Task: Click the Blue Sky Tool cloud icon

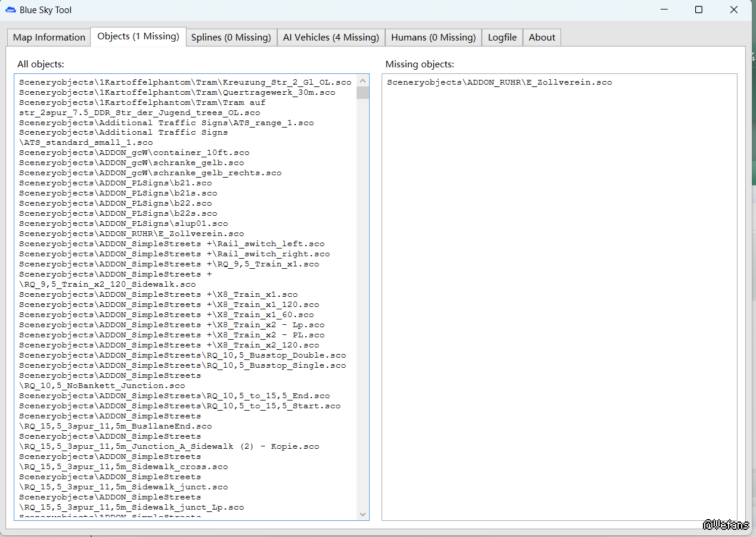Action: [11, 10]
